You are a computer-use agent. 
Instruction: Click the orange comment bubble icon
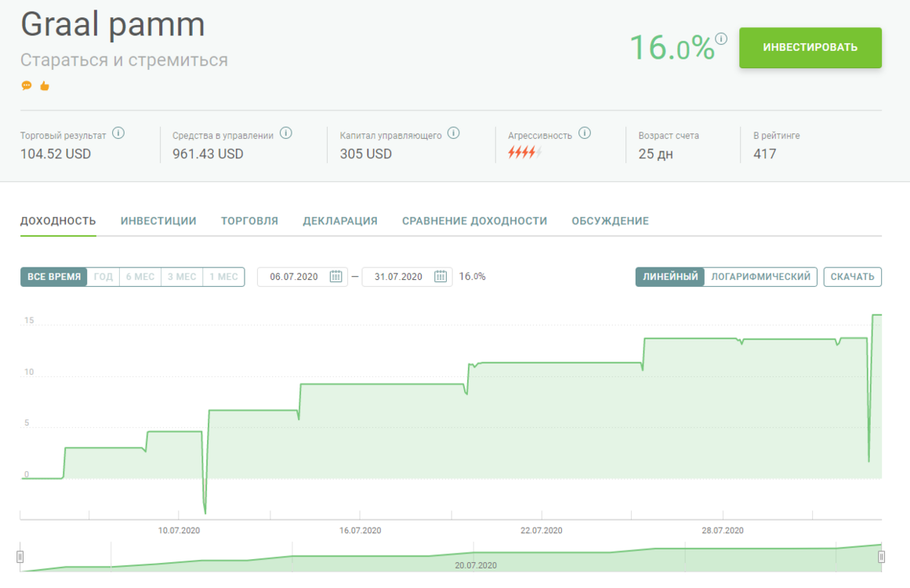27,86
